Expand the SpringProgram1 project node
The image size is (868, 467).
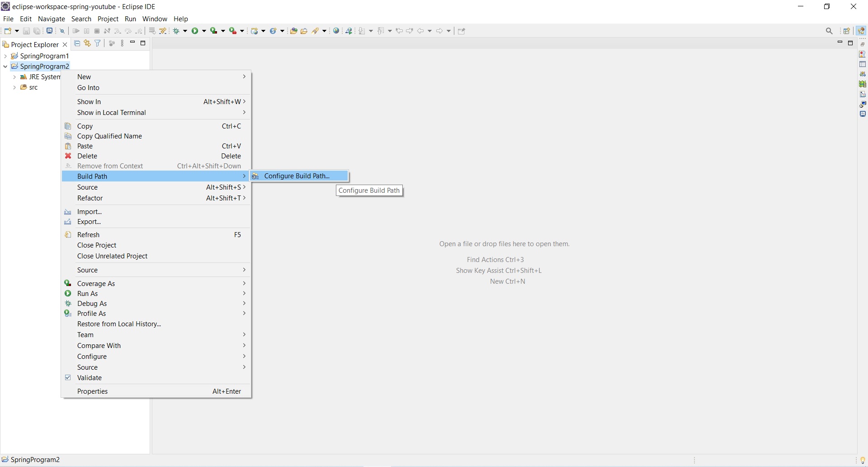[x=5, y=56]
